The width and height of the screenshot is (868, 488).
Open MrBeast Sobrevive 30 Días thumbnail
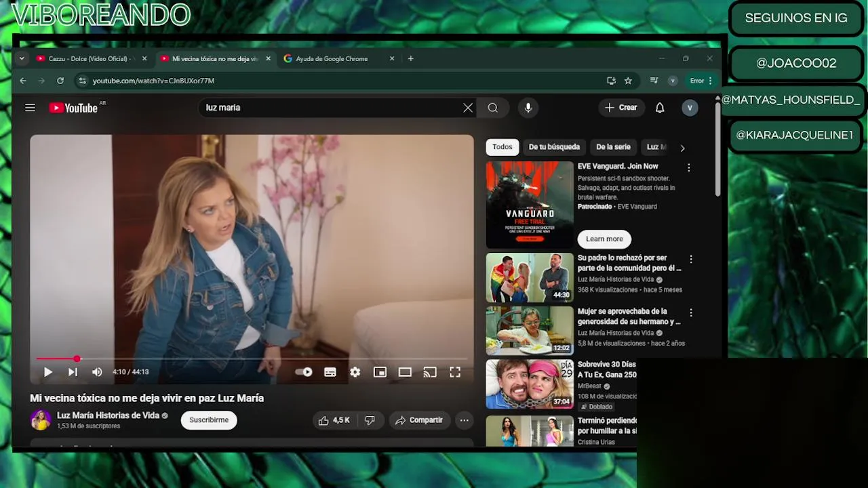click(x=530, y=384)
